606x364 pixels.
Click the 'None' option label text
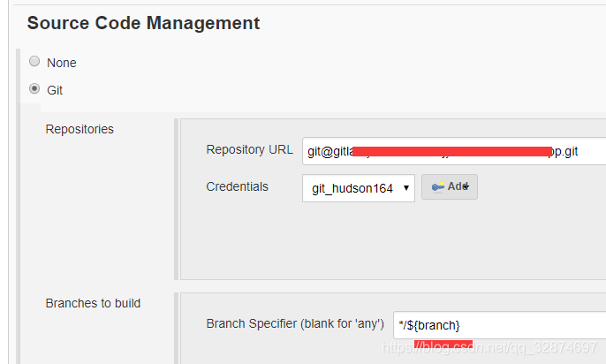[62, 63]
